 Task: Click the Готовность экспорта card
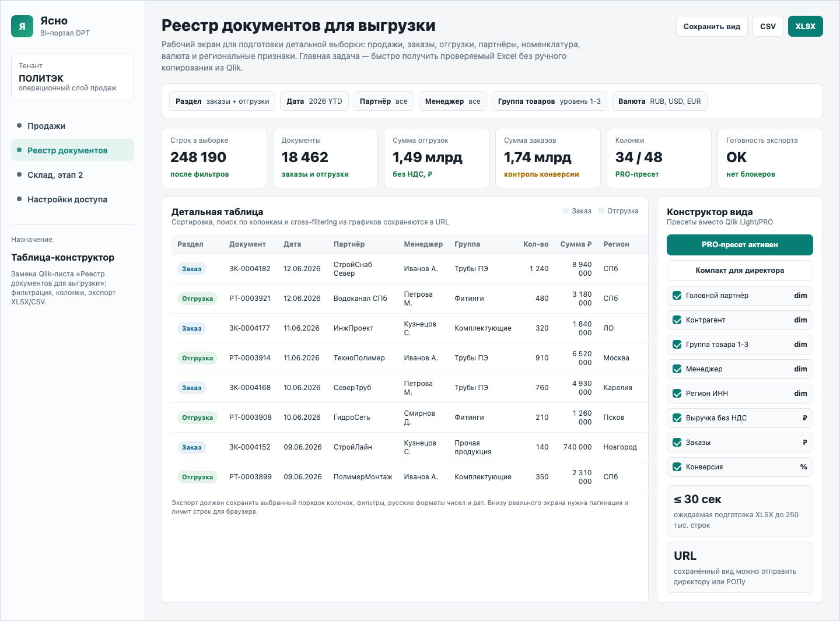770,158
